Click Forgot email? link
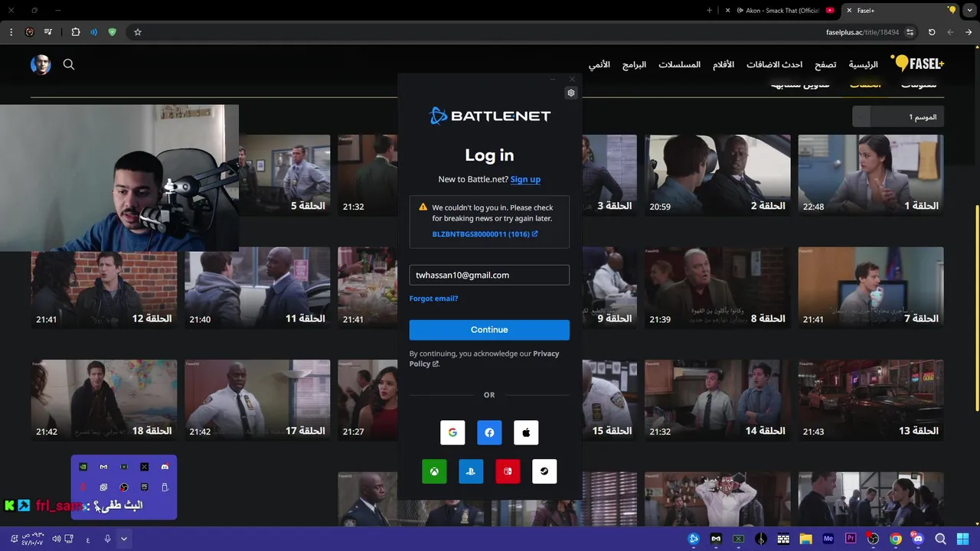 coord(433,298)
